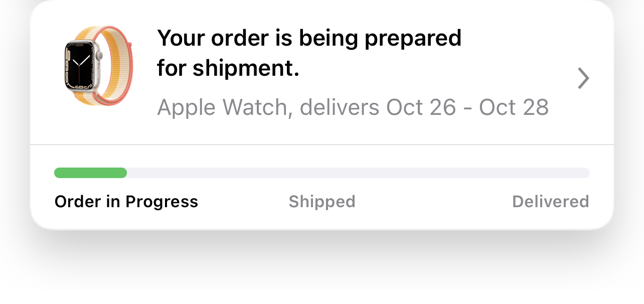This screenshot has height=304, width=644.
Task: Open order details with the right chevron
Action: pos(583,78)
